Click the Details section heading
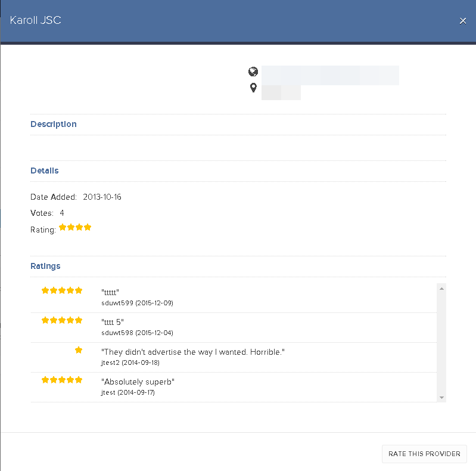This screenshot has height=471, width=476. pos(44,171)
